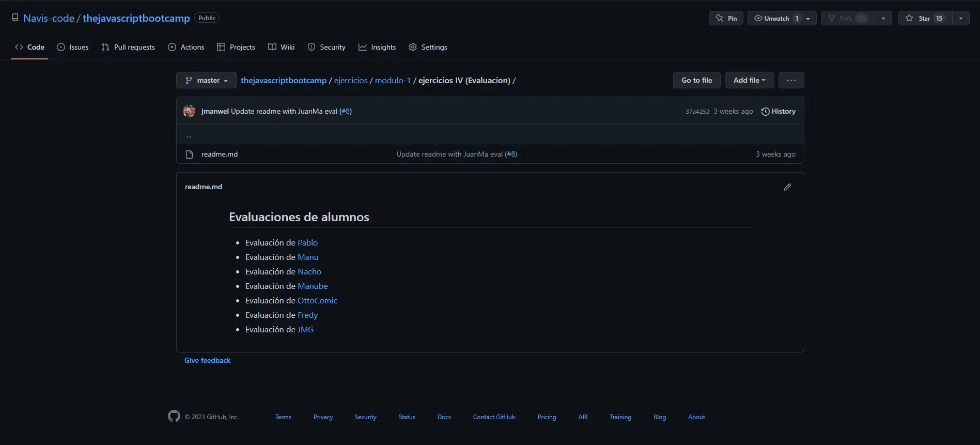Viewport: 980px width, 445px height.
Task: Open pull request #8 in the latest commit header
Action: [x=346, y=111]
